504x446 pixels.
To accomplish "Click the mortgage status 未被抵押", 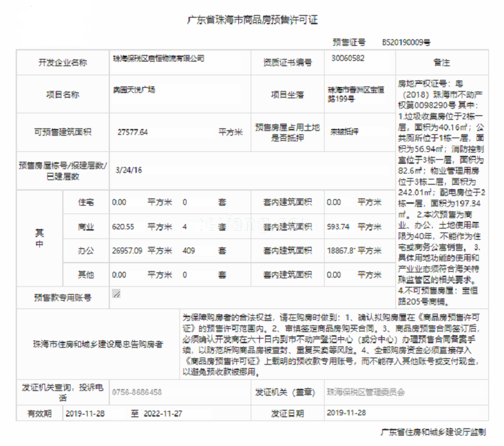I will point(344,130).
